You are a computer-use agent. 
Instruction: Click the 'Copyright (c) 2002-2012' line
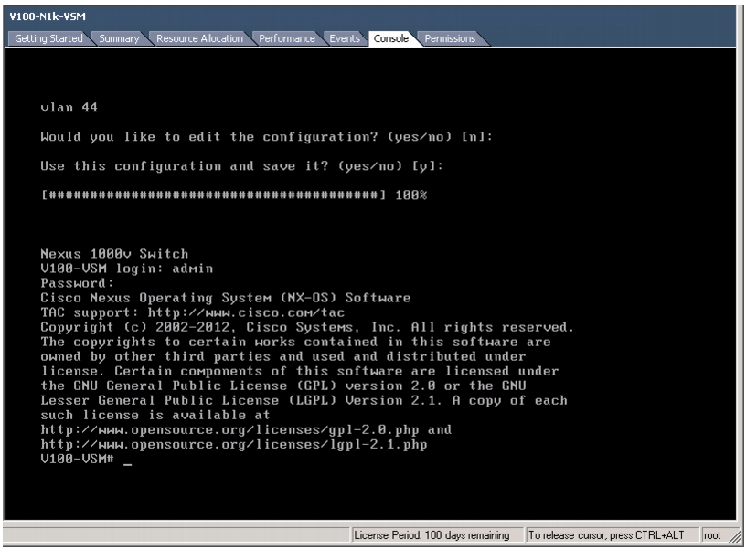tap(307, 328)
